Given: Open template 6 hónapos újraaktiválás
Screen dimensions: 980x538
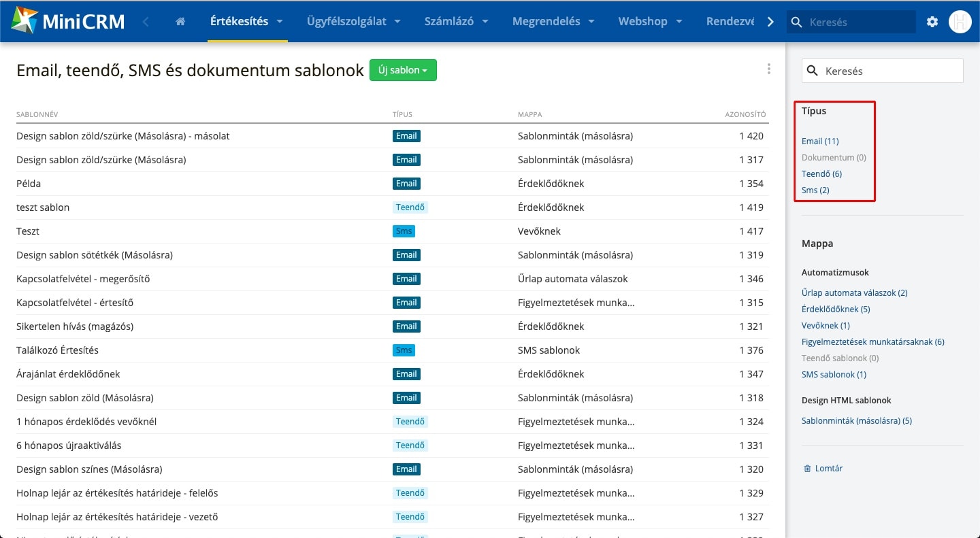Looking at the screenshot, I should tap(69, 445).
